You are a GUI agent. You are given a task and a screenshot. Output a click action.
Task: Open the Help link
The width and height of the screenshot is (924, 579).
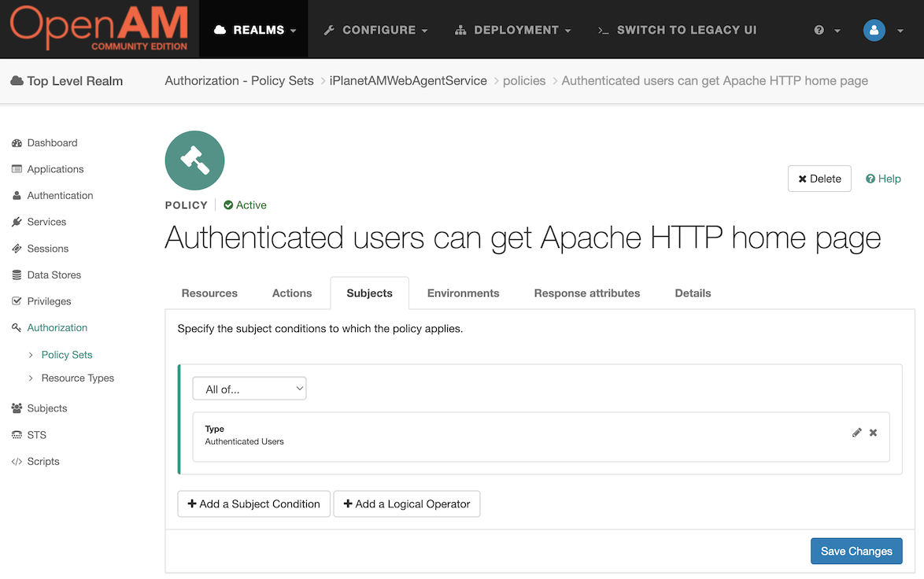point(883,179)
